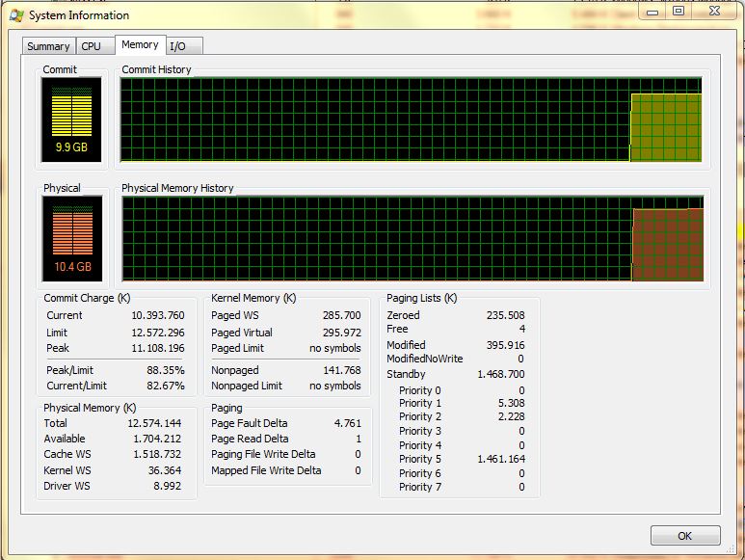Switch to the Summary tab
745x560 pixels.
tap(48, 46)
